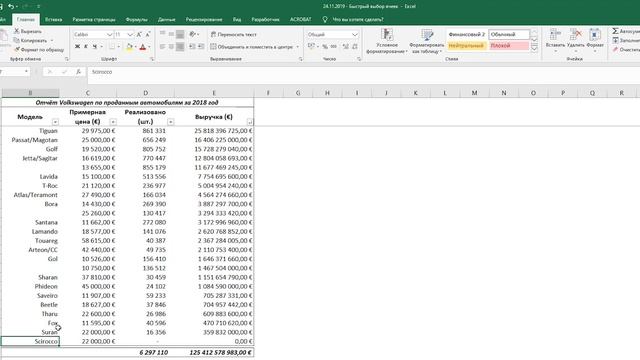Open the Формулы ribbon tab
The height and width of the screenshot is (360, 640).
pos(137,19)
